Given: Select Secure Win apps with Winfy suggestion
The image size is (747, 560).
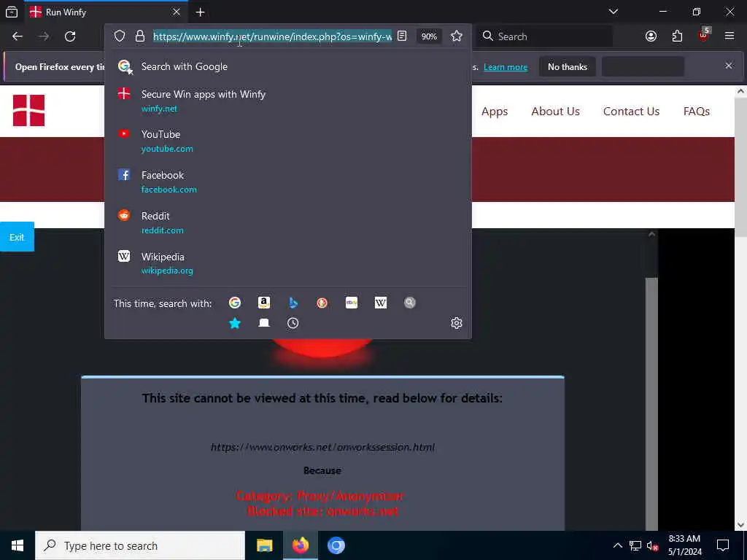Looking at the screenshot, I should point(287,101).
